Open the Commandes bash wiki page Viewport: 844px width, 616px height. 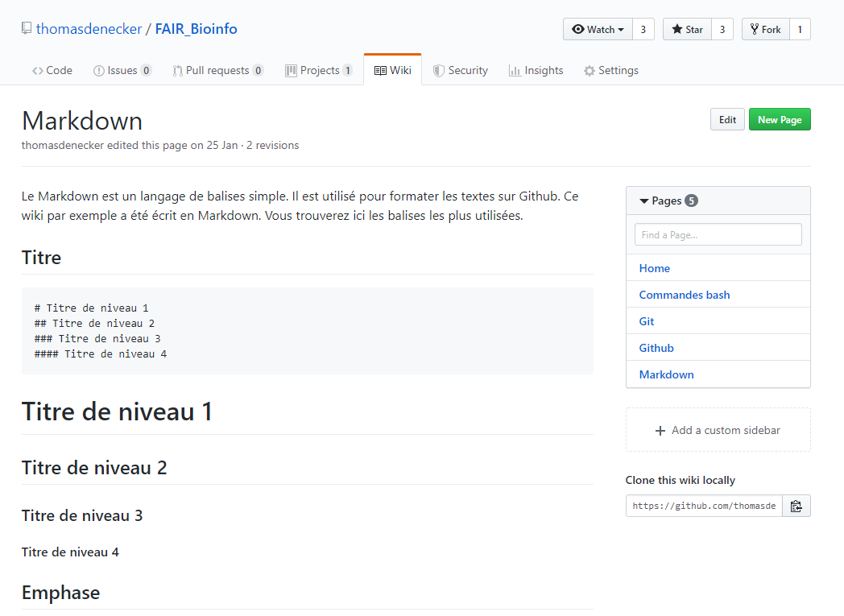point(684,296)
